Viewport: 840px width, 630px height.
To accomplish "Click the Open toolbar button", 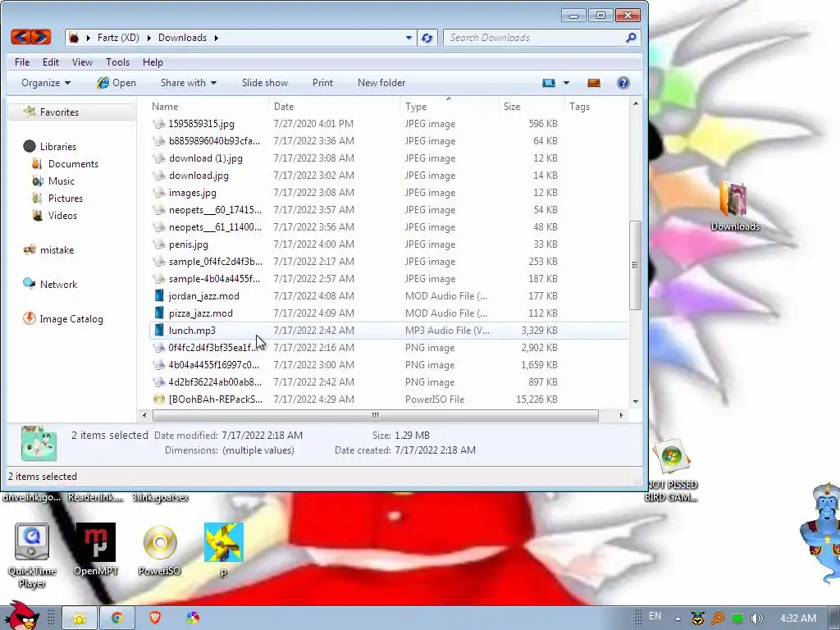I will point(116,83).
